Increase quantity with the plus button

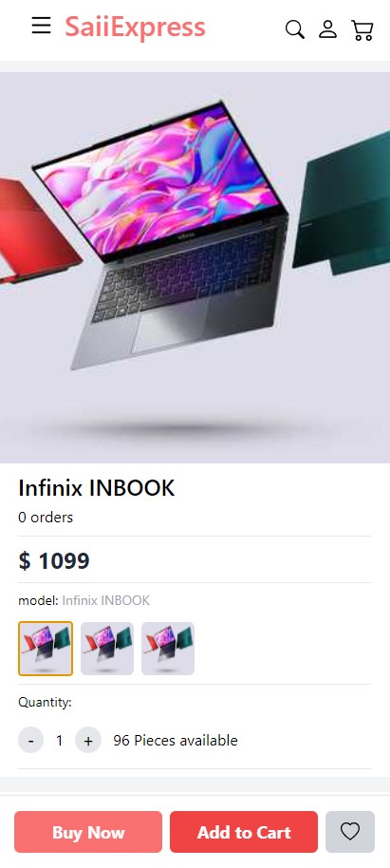pyautogui.click(x=88, y=740)
